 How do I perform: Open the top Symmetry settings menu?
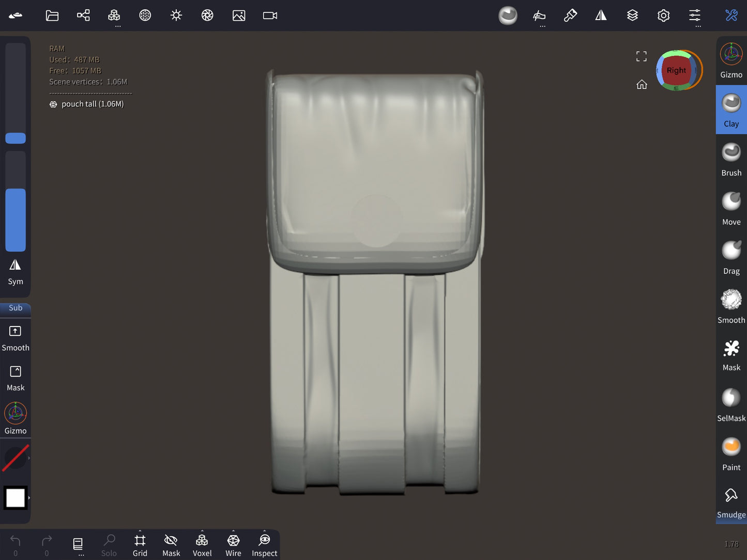point(601,15)
